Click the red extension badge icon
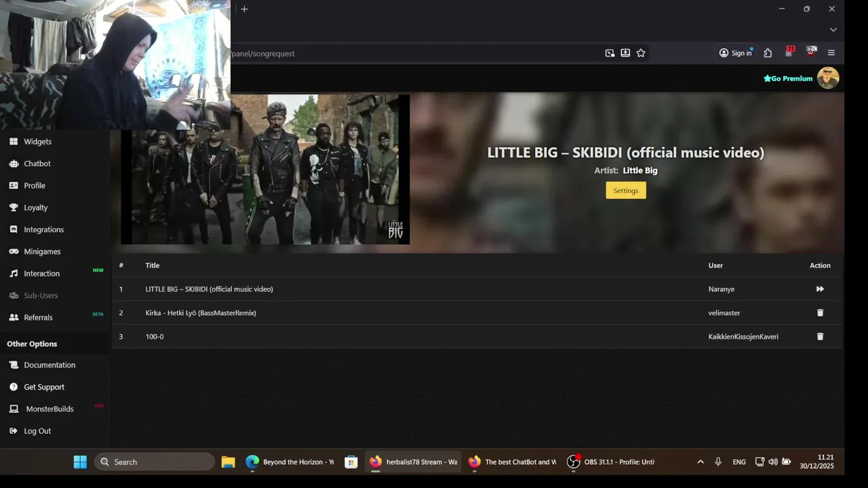868x488 pixels. 789,52
